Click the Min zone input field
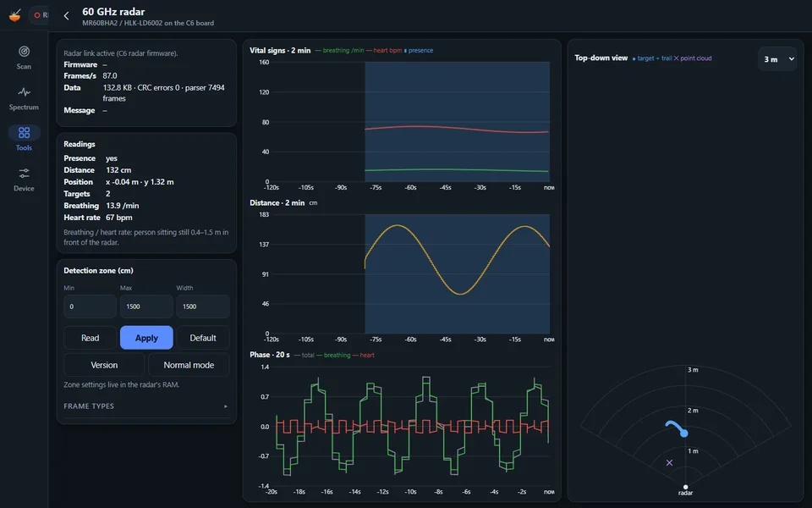 tap(91, 306)
